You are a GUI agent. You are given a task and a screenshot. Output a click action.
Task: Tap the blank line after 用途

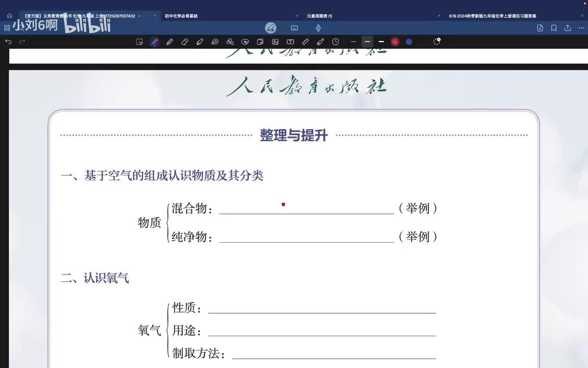(x=322, y=331)
